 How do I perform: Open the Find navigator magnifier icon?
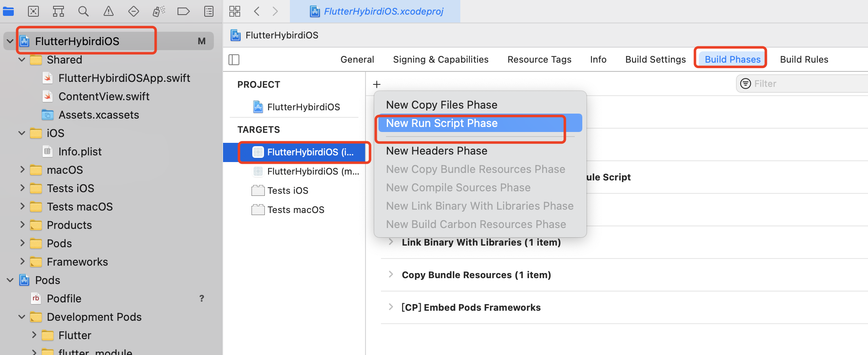tap(84, 11)
